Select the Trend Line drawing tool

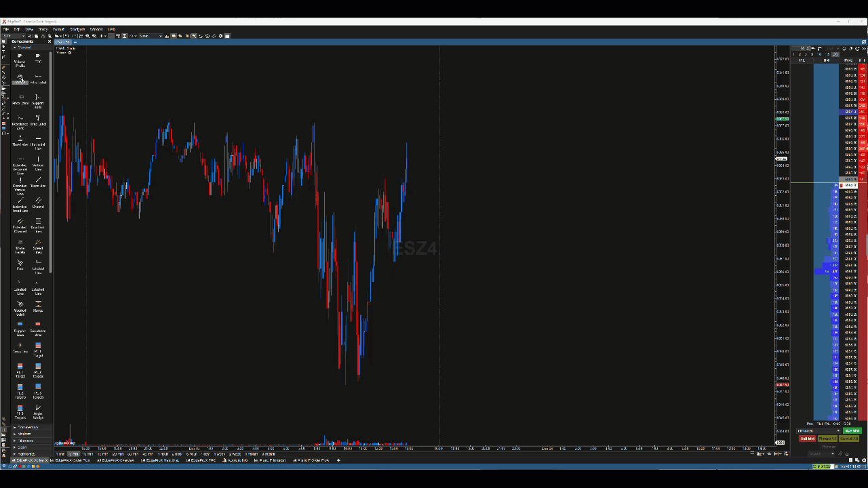click(x=38, y=182)
